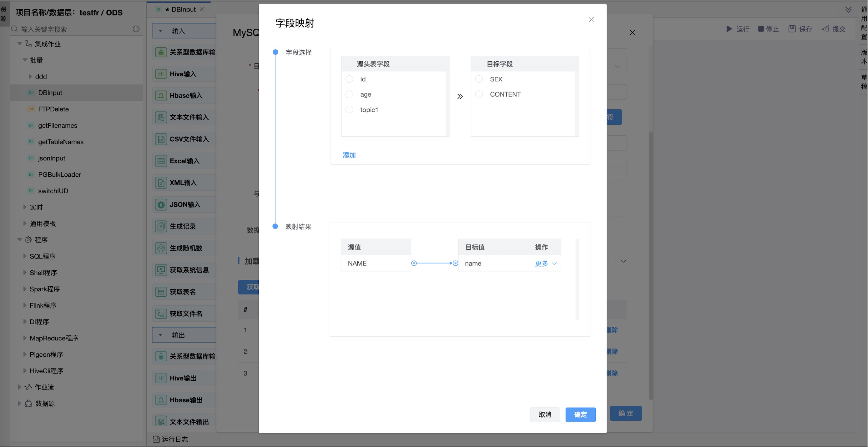Viewport: 868px width, 447px height.
Task: Click the Hive输入 component icon
Action: pos(161,74)
